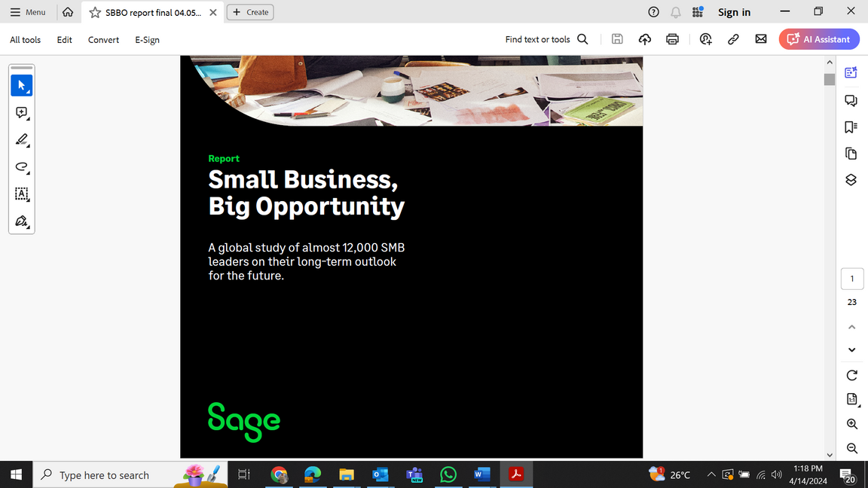This screenshot has width=868, height=488.
Task: Open the Bookmarks panel
Action: click(851, 127)
